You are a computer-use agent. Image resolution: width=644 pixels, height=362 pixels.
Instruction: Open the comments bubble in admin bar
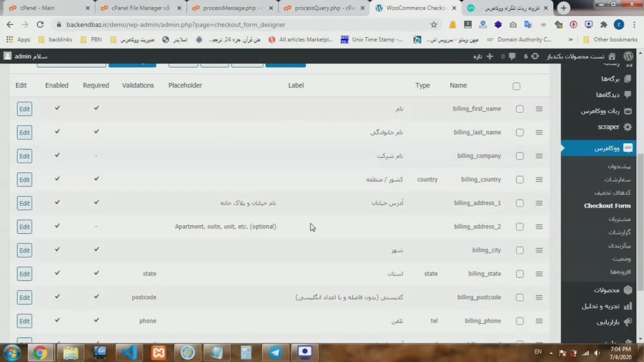[512, 56]
